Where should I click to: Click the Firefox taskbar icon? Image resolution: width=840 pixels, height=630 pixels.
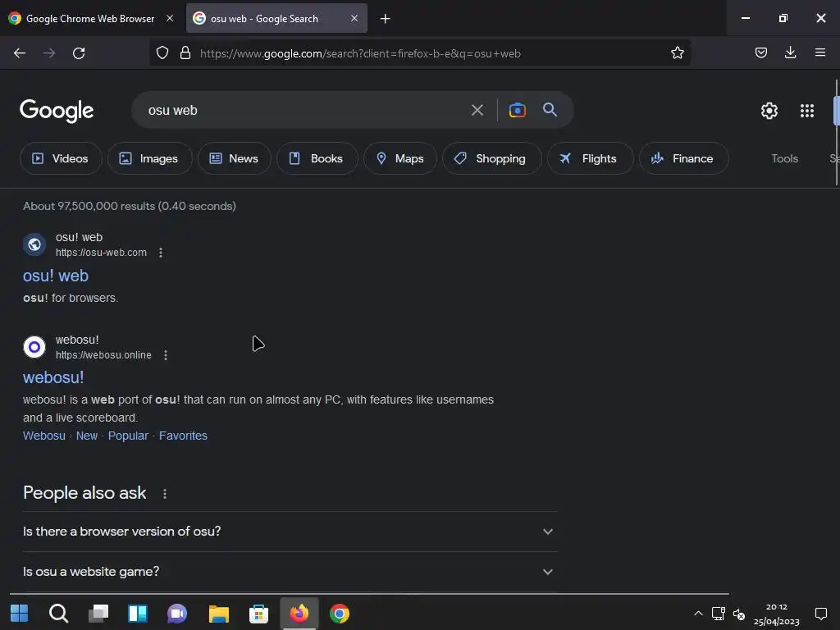[299, 614]
